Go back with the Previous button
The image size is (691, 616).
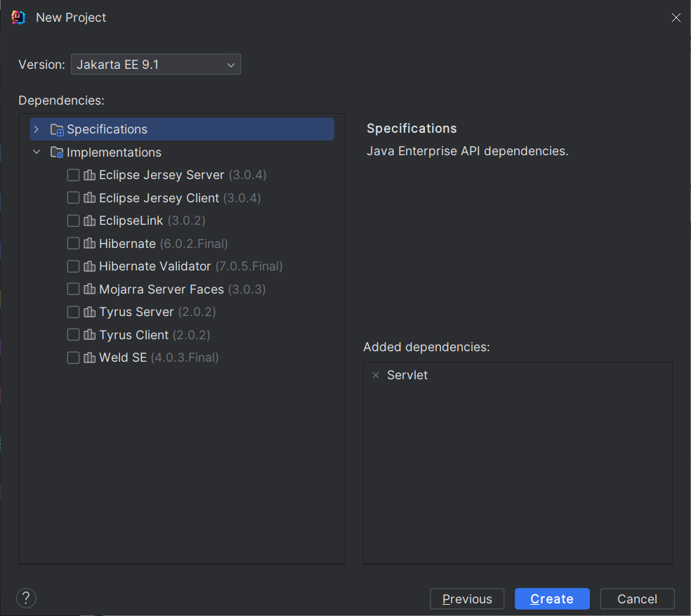pyautogui.click(x=467, y=599)
